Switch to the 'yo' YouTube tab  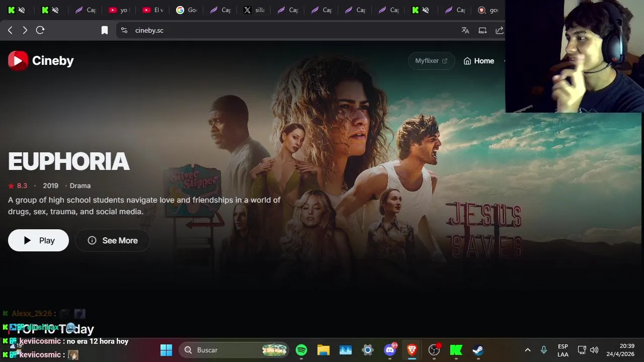click(x=119, y=10)
